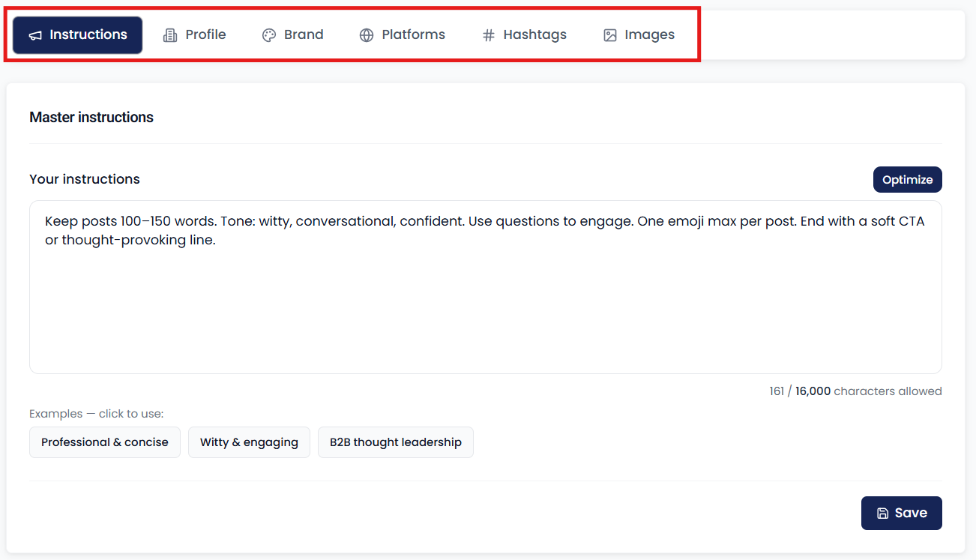This screenshot has width=976, height=560.
Task: Click the Your instructions label
Action: (x=85, y=179)
